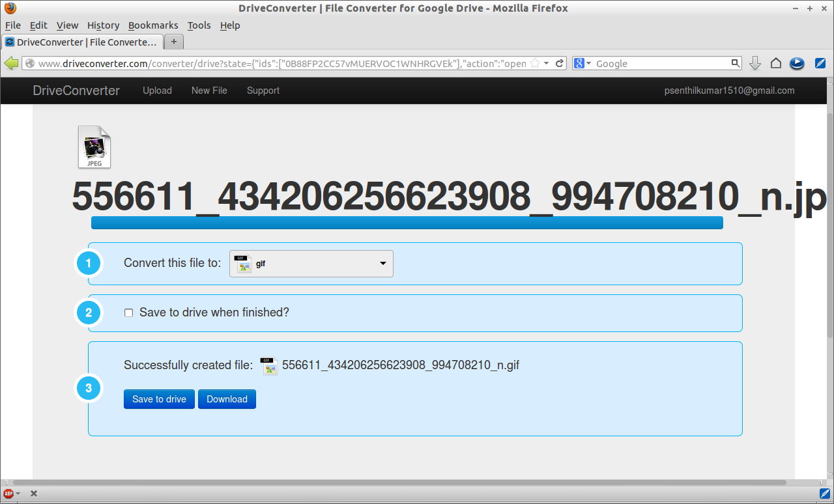Open the Convert this file to dropdown
834x504 pixels.
pos(311,264)
